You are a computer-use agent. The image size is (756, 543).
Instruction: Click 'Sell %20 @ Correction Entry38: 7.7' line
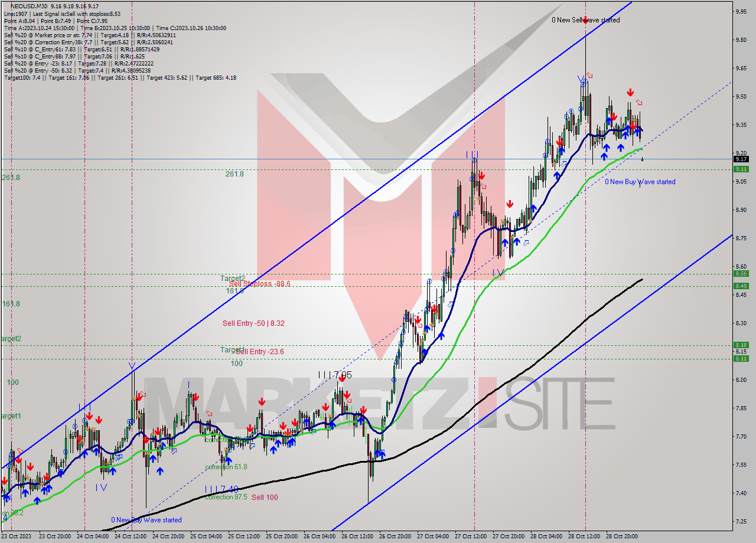click(x=88, y=42)
